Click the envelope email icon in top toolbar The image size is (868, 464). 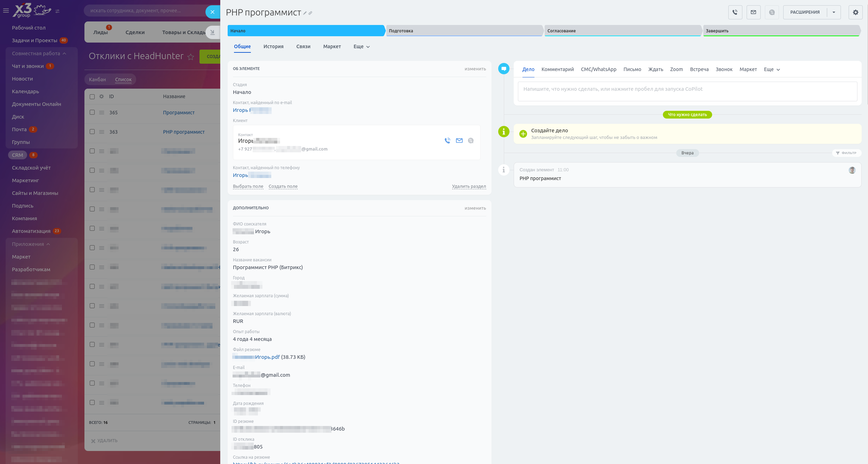coord(753,12)
